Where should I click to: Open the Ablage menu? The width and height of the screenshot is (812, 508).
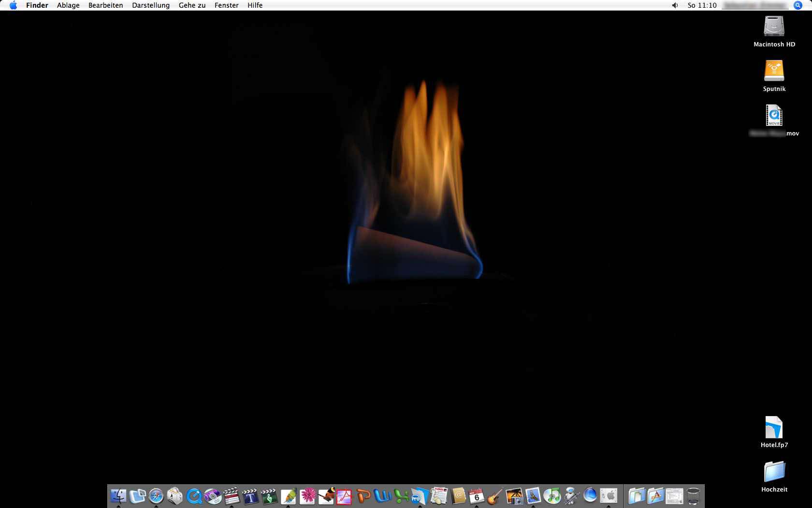point(68,5)
